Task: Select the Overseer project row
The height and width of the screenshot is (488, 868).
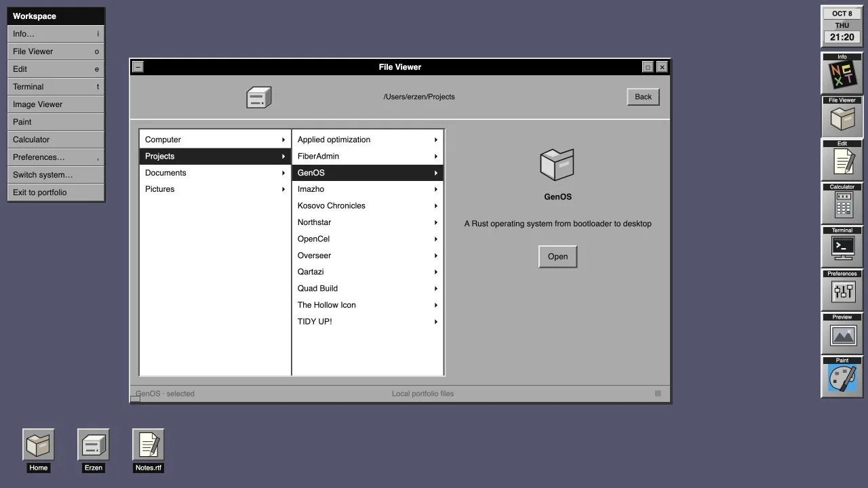Action: point(368,256)
